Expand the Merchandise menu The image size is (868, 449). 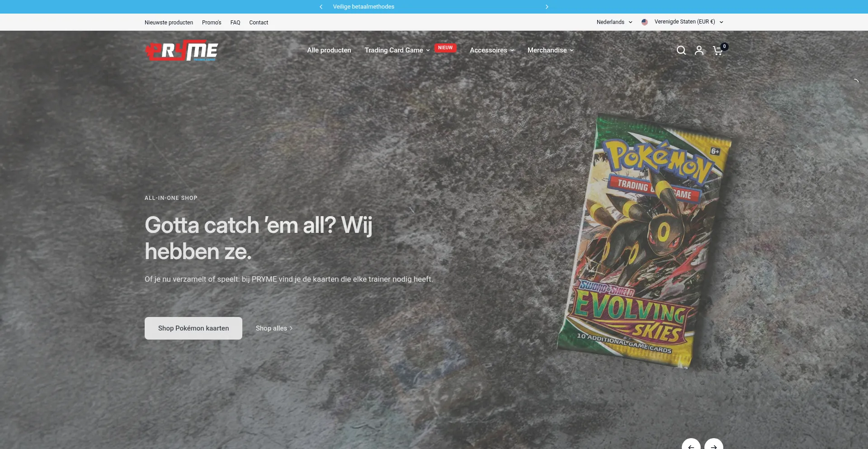550,50
